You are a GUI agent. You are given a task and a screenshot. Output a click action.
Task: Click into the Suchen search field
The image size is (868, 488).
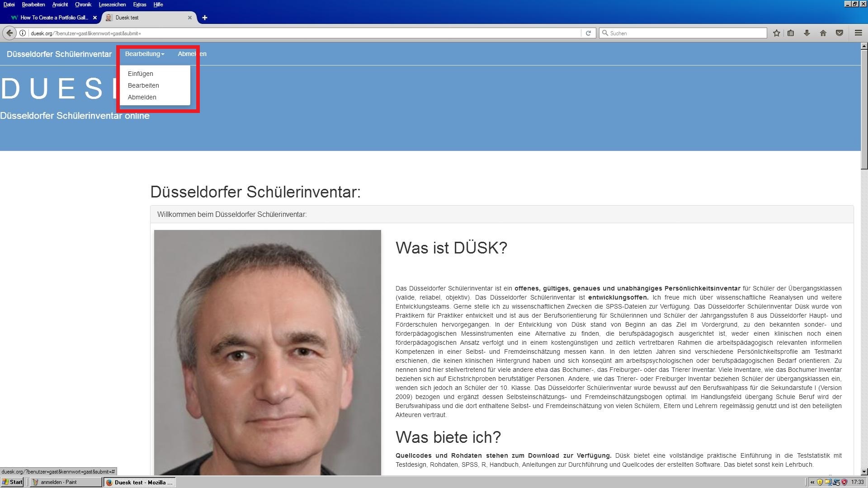click(x=685, y=33)
